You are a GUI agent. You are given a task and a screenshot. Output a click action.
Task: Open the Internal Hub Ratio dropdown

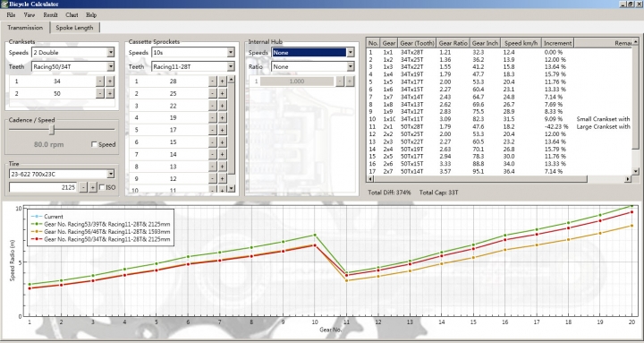[350, 66]
